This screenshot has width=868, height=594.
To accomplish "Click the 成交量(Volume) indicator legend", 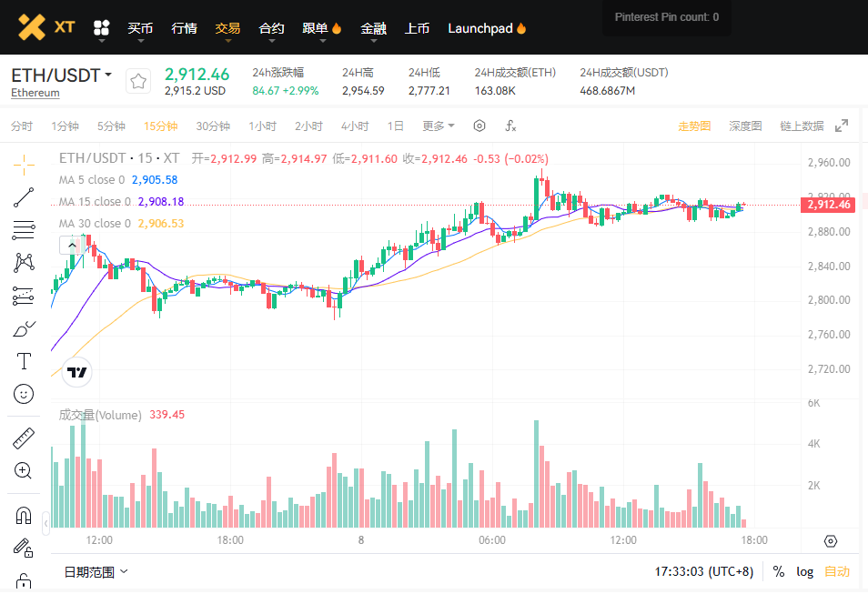I will click(122, 415).
